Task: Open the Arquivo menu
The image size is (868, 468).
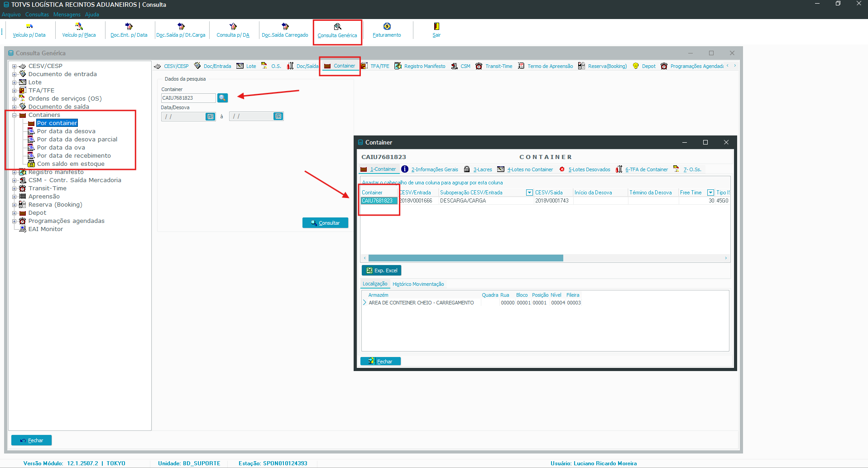Action: 11,14
